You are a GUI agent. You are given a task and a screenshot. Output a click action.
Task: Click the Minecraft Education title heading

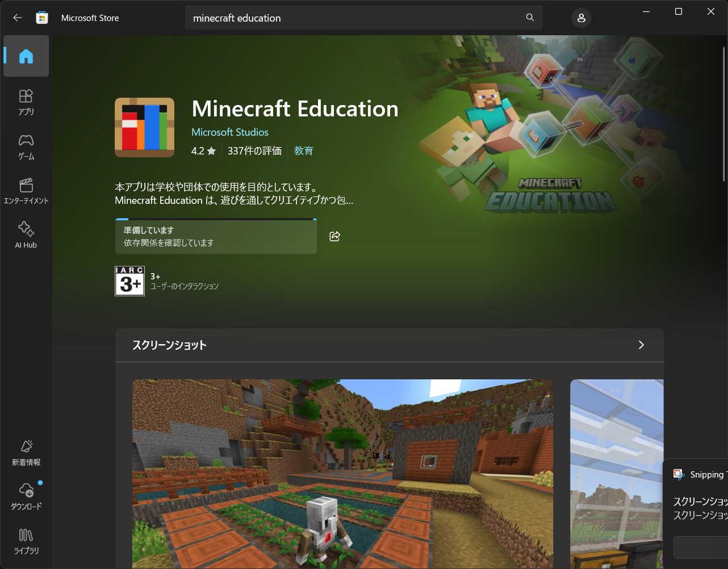(295, 108)
